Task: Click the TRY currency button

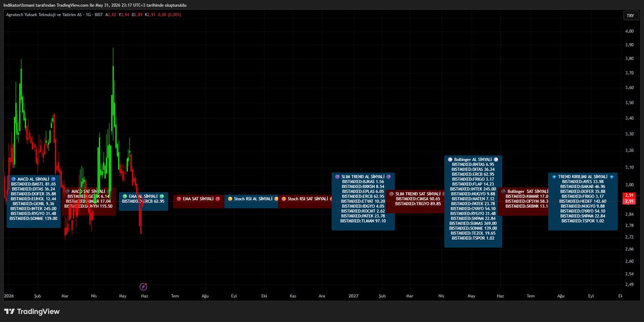Action: point(630,16)
